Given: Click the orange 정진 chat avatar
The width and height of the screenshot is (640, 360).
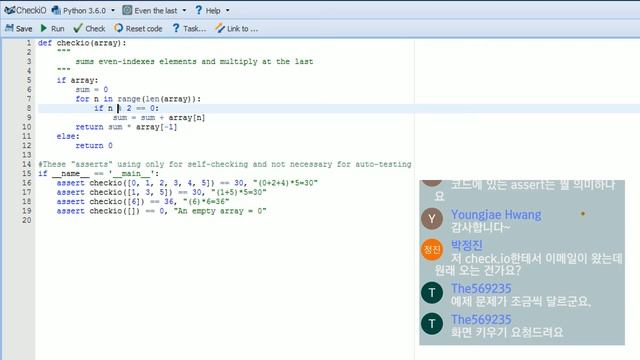Looking at the screenshot, I should [432, 249].
